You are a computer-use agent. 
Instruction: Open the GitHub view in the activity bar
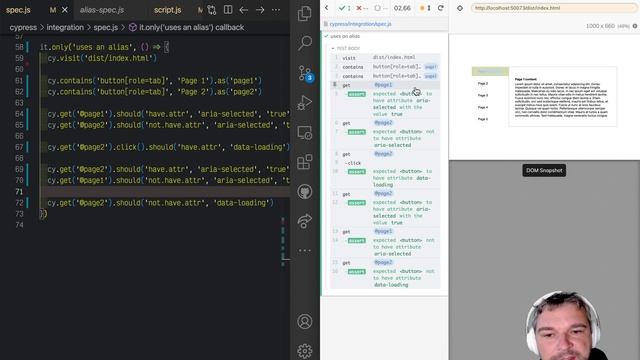(304, 191)
